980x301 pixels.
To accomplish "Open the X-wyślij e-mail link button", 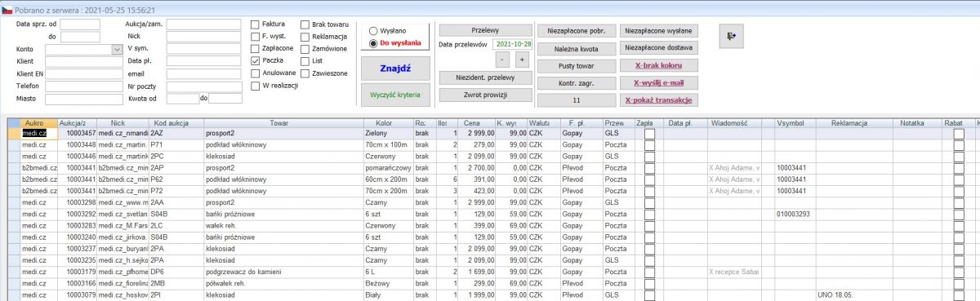I will click(658, 83).
